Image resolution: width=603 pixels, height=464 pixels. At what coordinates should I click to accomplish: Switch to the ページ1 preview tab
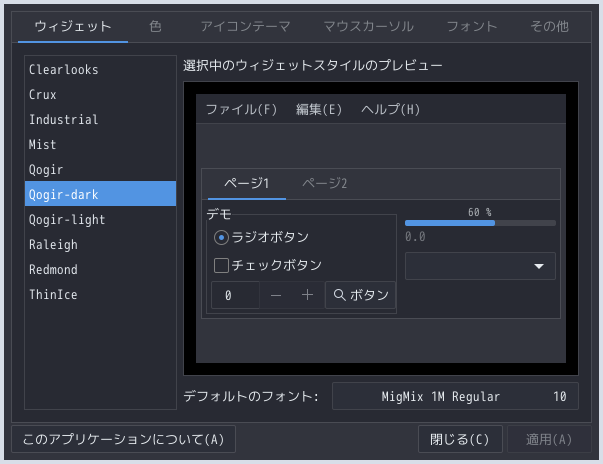247,183
